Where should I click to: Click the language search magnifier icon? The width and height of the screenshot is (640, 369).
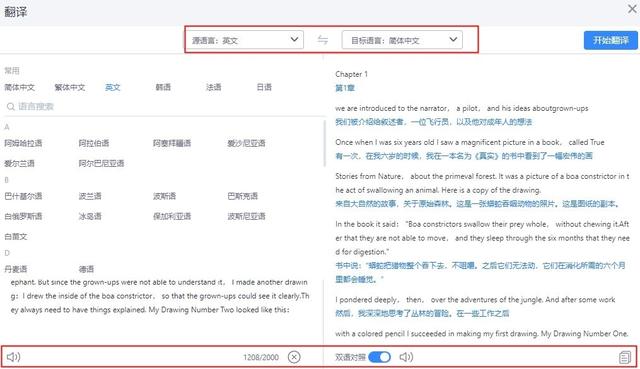(11, 107)
